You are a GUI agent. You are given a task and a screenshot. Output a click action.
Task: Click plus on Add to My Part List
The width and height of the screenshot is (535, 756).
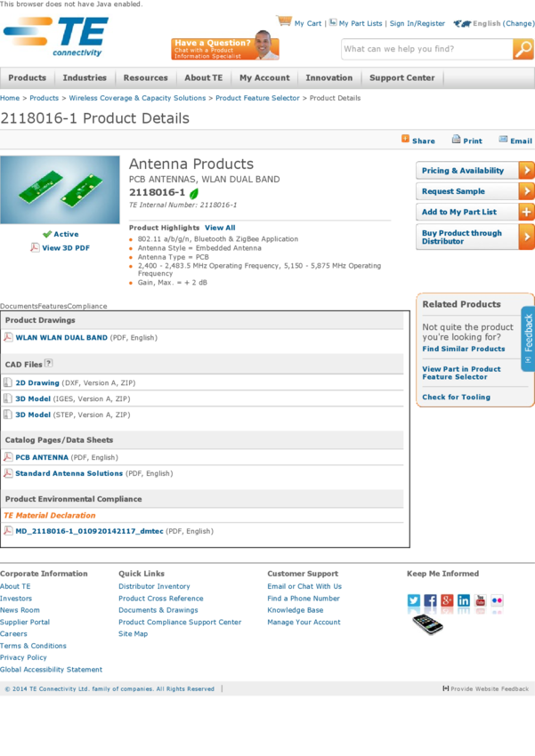[x=526, y=212]
